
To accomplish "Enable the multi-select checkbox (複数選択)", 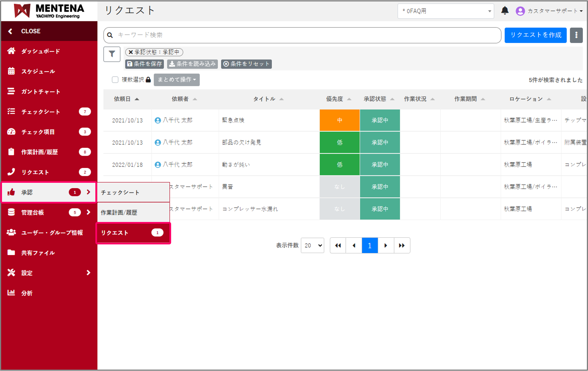I will [115, 80].
